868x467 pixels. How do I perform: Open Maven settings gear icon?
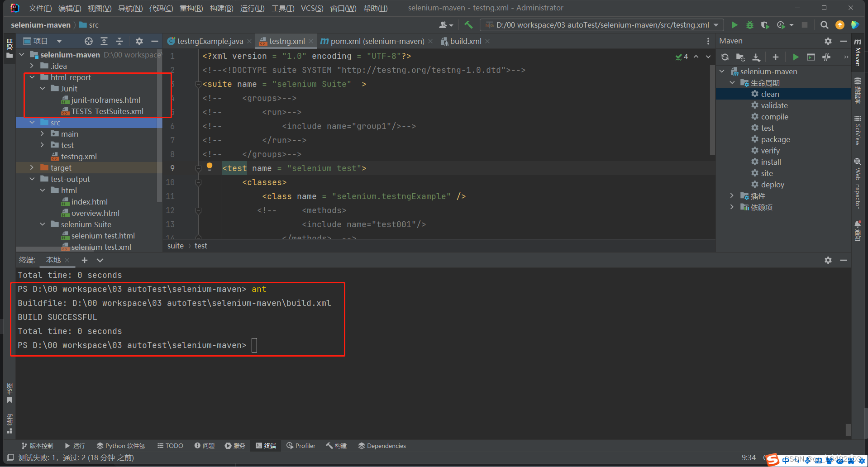point(828,41)
